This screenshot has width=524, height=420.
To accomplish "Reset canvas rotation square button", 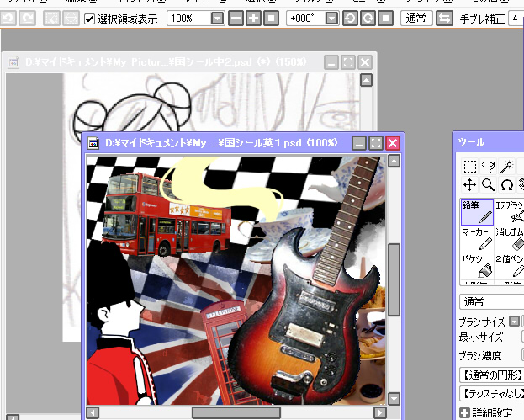I will point(386,18).
